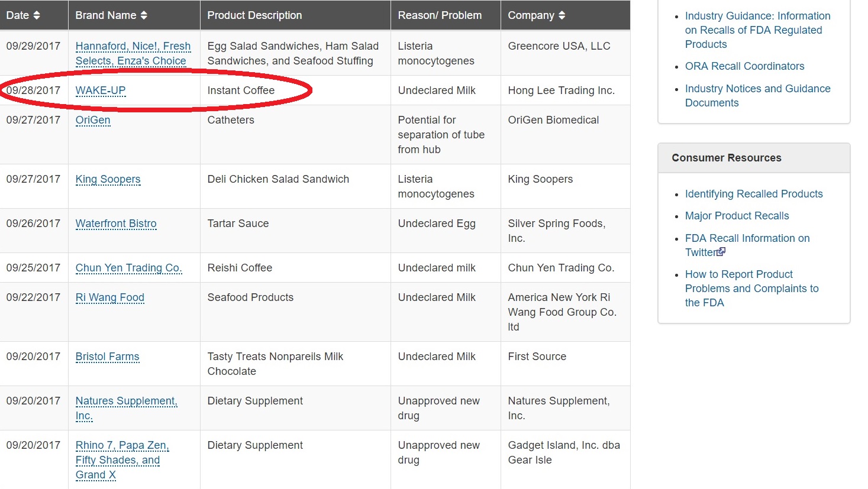Select the Undeclared Egg reason cell
The image size is (868, 489).
[446, 231]
